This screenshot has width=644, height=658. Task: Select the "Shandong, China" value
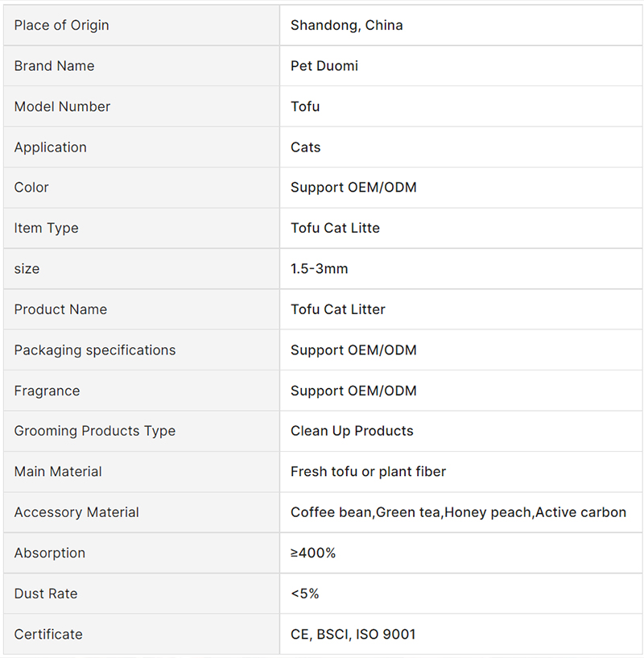click(346, 25)
